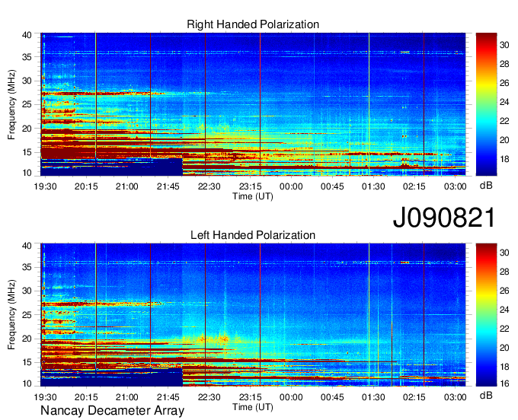Click the 15 MHz tick of Right Handed plot

(27, 152)
